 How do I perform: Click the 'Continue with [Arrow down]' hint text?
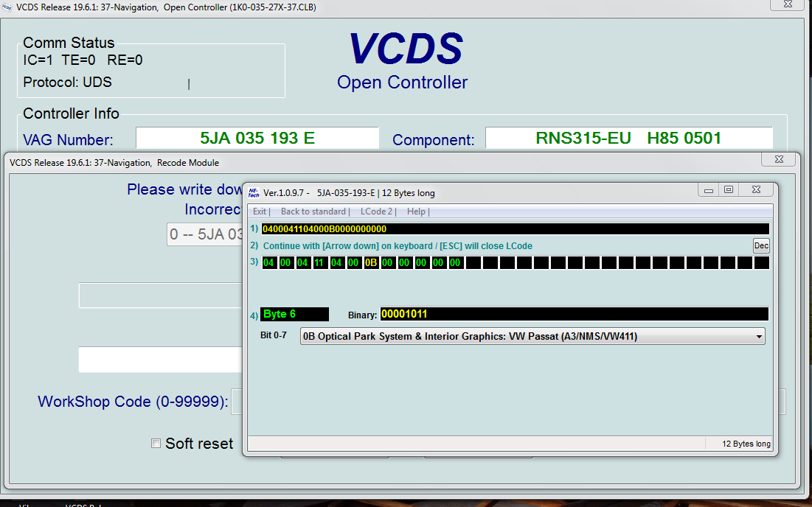tap(398, 245)
